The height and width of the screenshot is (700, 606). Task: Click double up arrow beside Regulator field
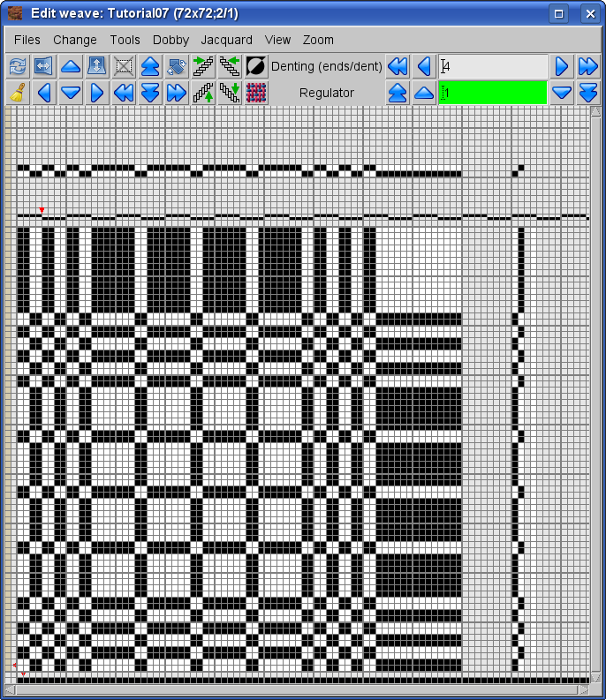(x=398, y=93)
